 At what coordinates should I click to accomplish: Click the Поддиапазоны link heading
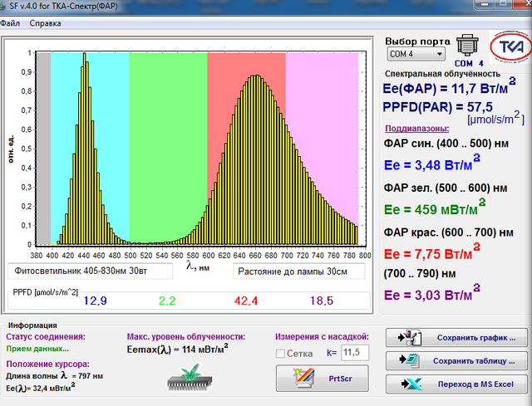[417, 129]
